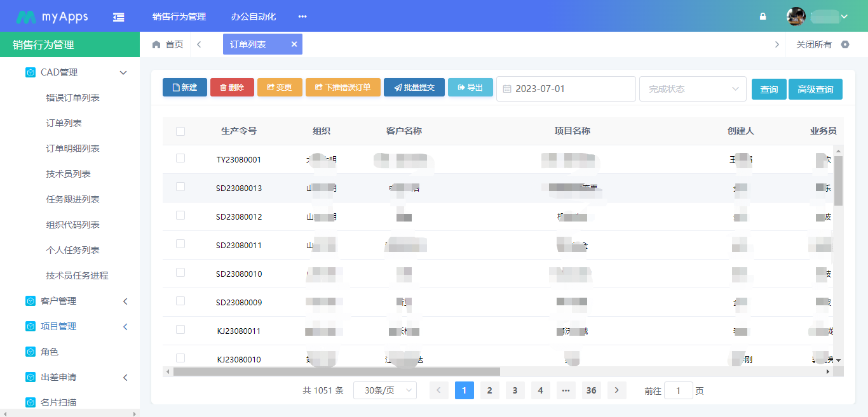This screenshot has height=417, width=868.
Task: Check the select-all checkbox in table header
Action: [x=180, y=131]
